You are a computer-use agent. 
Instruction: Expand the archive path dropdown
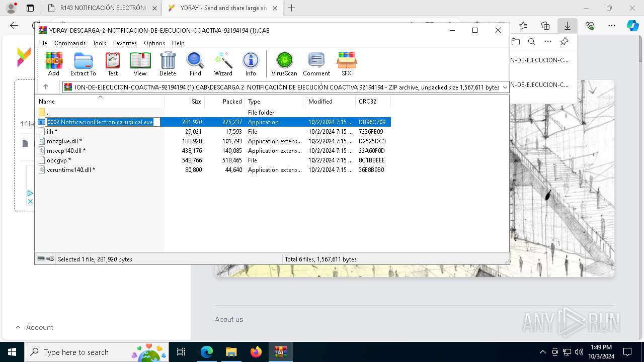[x=505, y=87]
